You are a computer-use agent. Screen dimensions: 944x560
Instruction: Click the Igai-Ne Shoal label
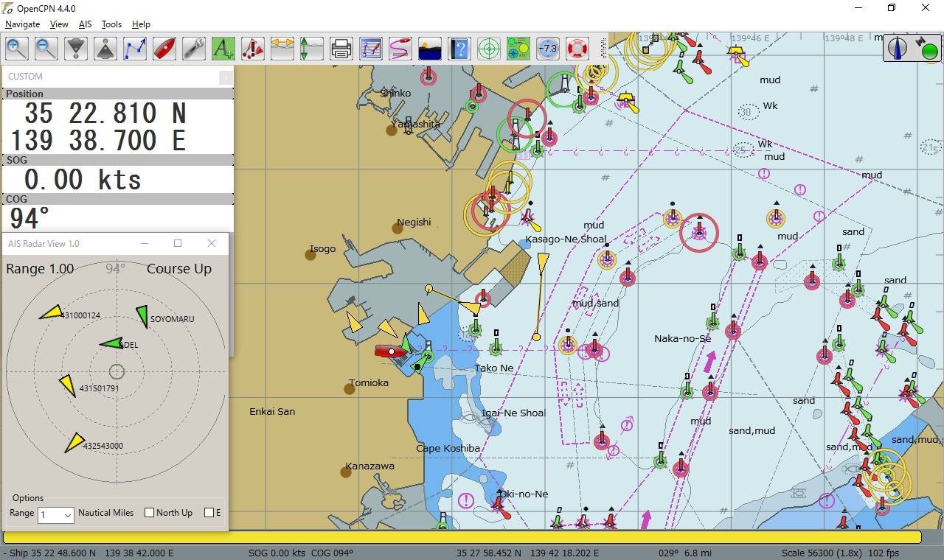click(513, 413)
